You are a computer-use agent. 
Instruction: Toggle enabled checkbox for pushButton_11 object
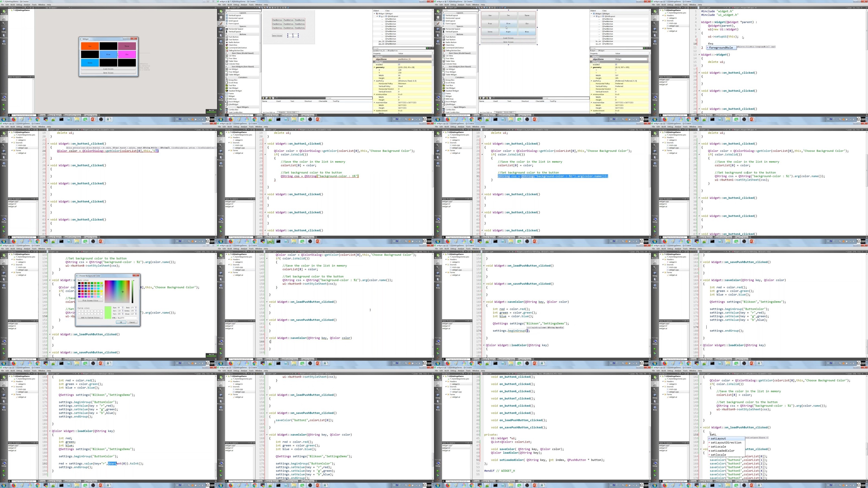click(x=399, y=65)
